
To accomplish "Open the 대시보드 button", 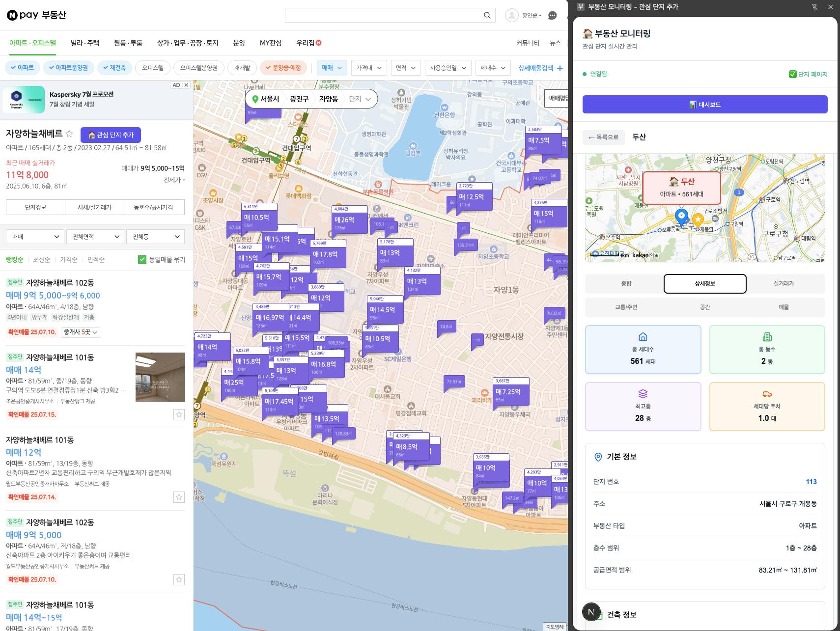I will (705, 105).
